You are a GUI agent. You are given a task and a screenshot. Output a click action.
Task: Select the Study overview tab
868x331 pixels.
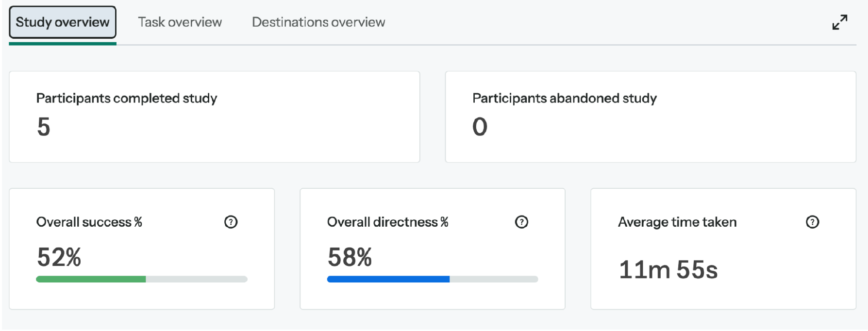[x=63, y=22]
